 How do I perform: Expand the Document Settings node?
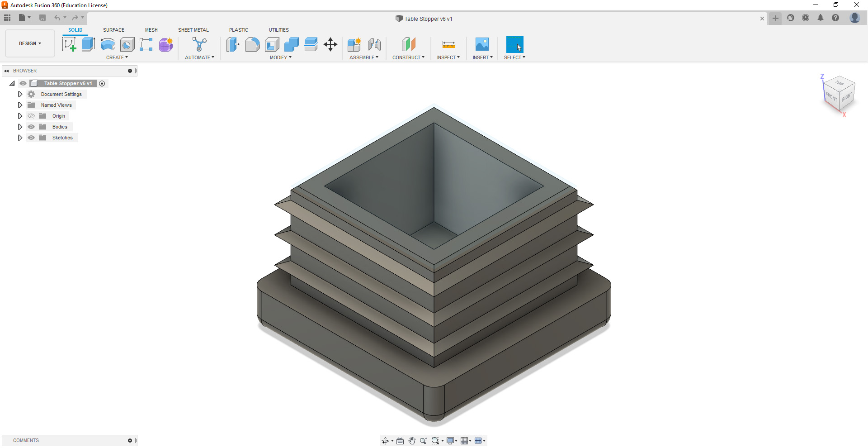pos(20,94)
